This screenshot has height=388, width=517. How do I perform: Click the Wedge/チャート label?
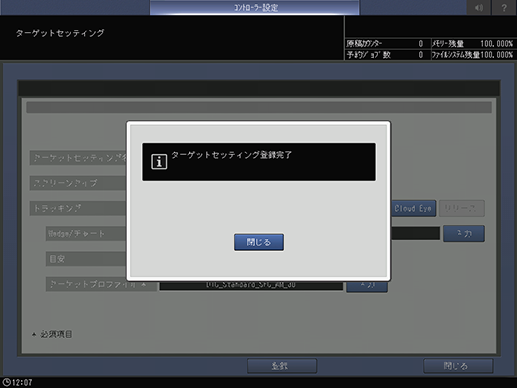[x=87, y=234]
